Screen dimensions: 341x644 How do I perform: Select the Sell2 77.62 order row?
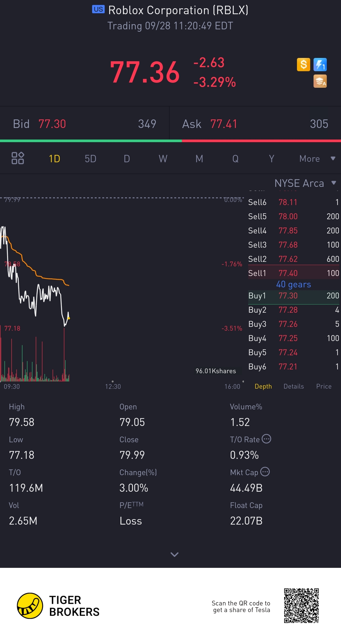[294, 259]
